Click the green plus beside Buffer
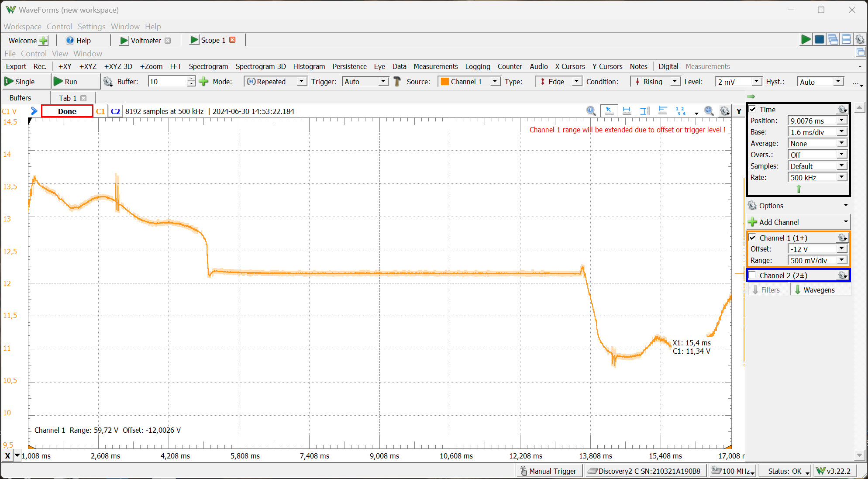868x479 pixels. [x=203, y=82]
